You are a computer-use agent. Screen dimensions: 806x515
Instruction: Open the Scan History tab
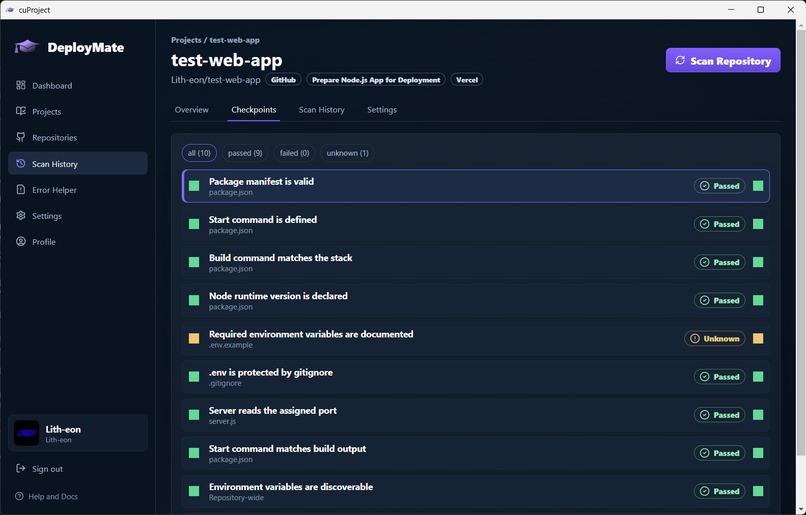pyautogui.click(x=322, y=110)
